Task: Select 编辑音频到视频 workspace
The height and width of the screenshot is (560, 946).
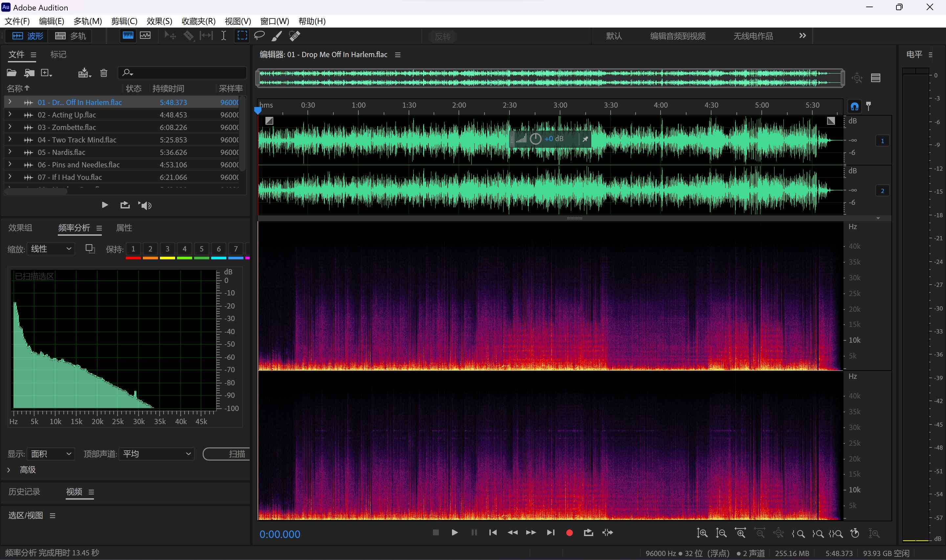Action: (678, 36)
